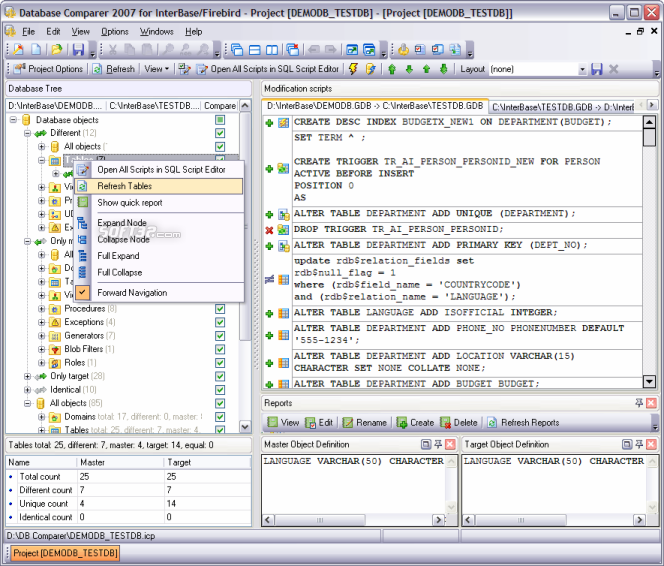
Task: Click the close all windows icon
Action: point(293,50)
